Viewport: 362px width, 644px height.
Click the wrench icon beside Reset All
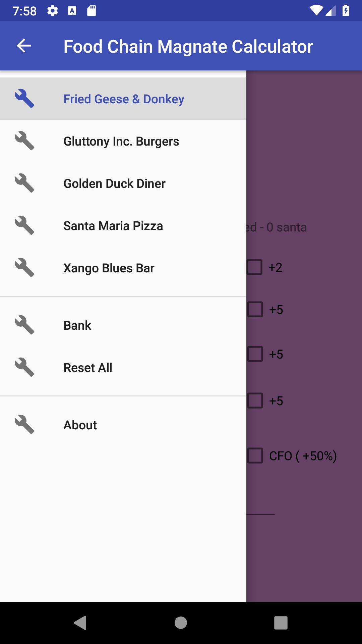24,367
